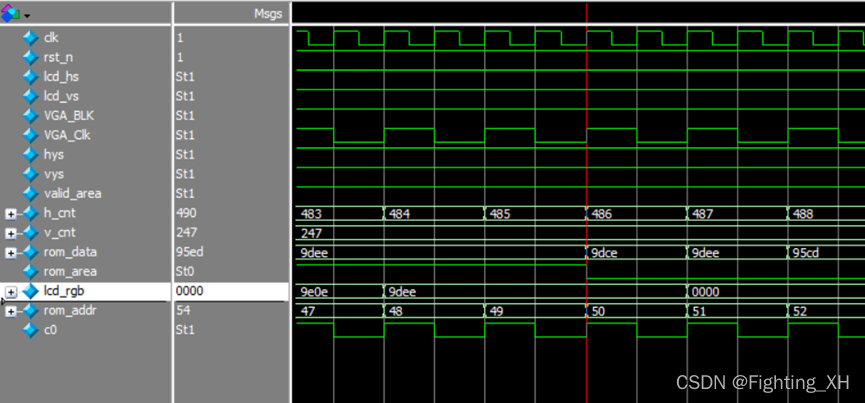This screenshot has height=403, width=865.
Task: Click h_cnt message value 490
Action: 187,213
